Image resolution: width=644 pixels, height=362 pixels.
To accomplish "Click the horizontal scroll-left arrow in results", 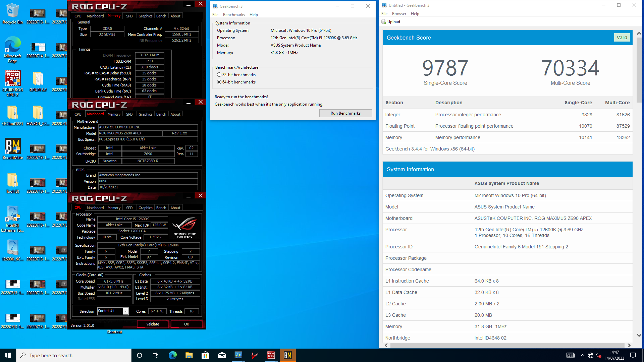I will (x=386, y=345).
